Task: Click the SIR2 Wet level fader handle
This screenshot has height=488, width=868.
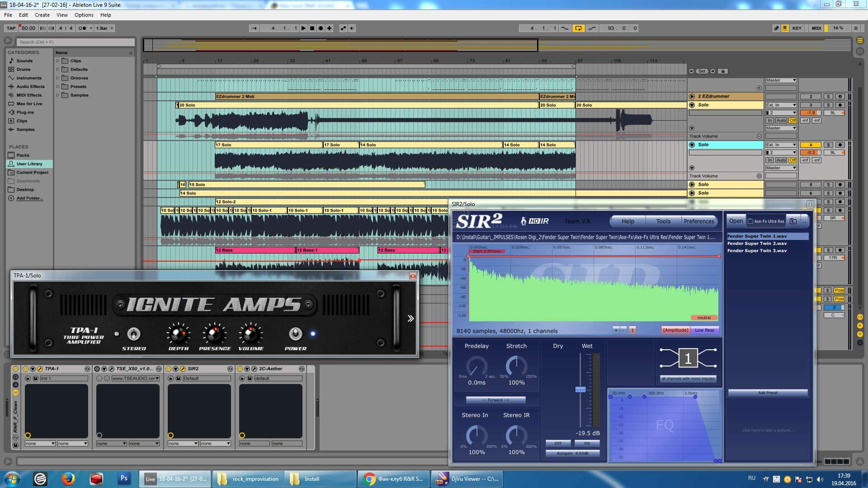Action: click(580, 389)
